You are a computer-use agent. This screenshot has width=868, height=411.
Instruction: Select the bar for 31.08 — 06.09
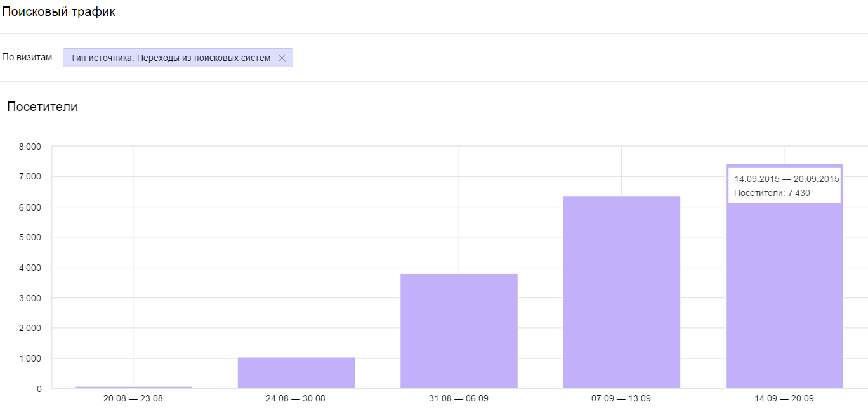459,330
